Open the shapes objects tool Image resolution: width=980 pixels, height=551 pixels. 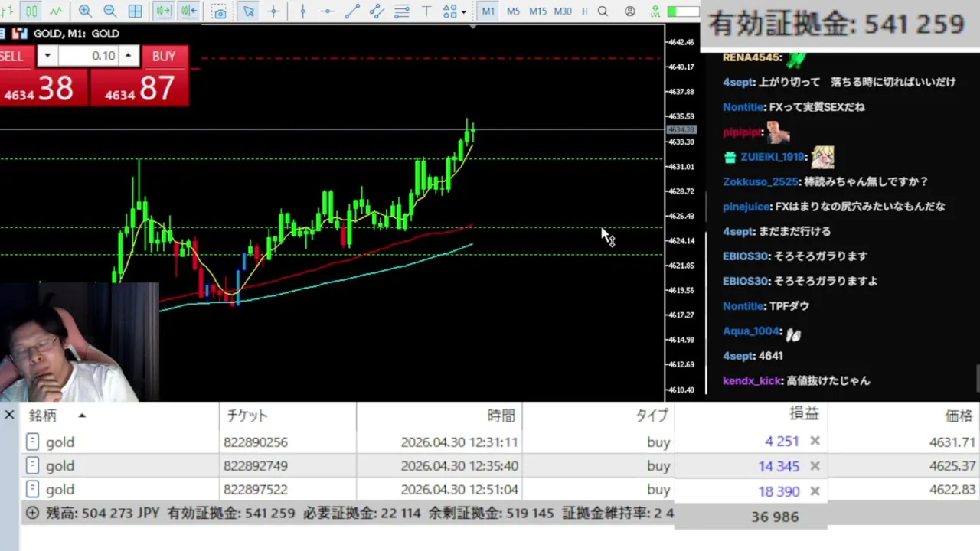click(x=450, y=11)
